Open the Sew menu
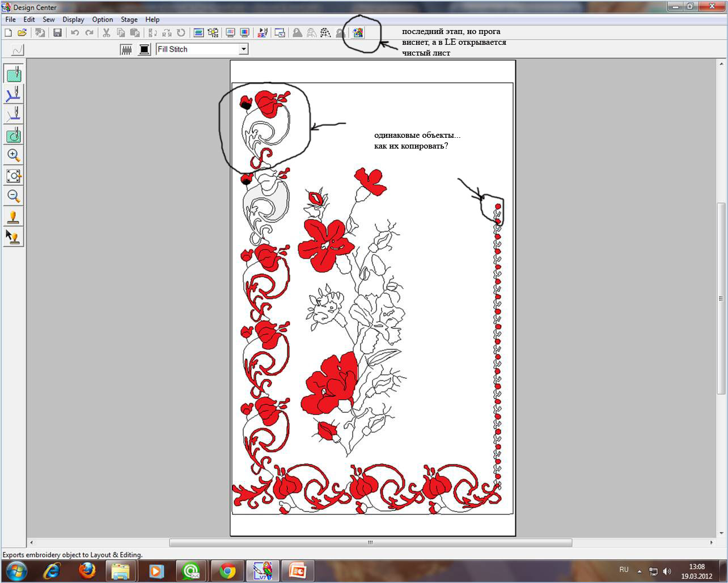This screenshot has height=583, width=728. pos(49,19)
